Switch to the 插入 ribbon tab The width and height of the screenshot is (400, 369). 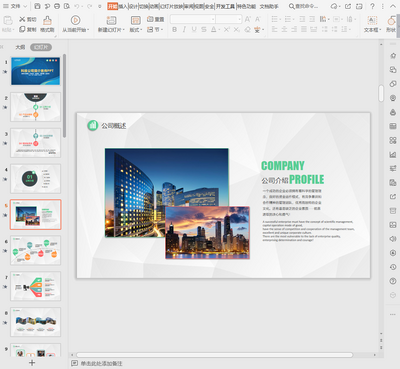(x=123, y=6)
